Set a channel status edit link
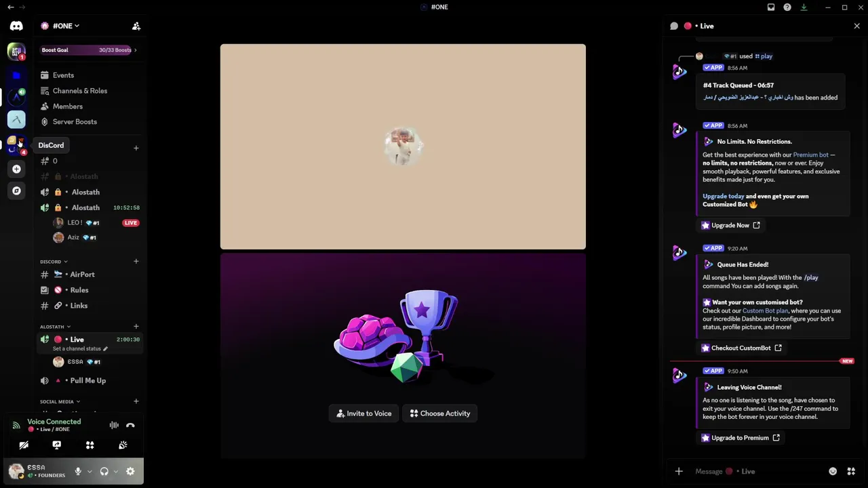The height and width of the screenshot is (488, 868). 80,348
